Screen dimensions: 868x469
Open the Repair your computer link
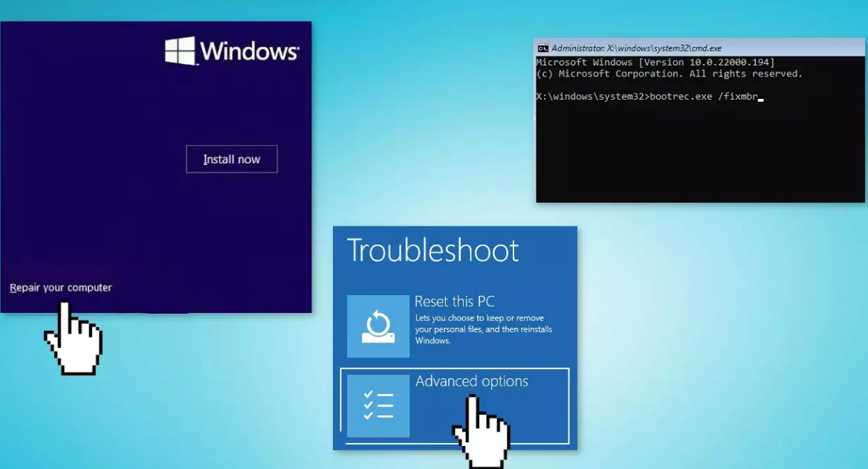click(61, 288)
